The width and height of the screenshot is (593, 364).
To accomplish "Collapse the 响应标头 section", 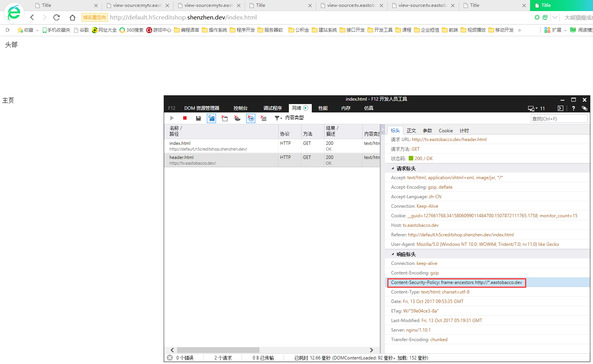I will coord(393,254).
